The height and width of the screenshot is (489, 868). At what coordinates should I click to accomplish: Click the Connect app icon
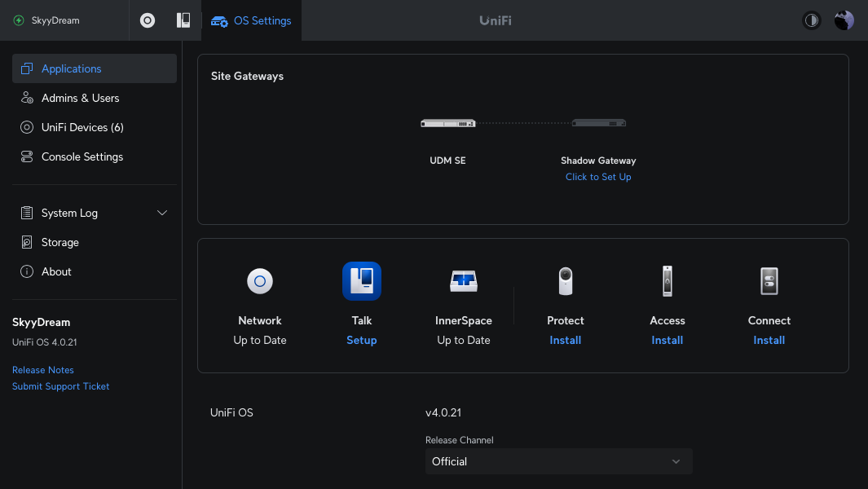(x=769, y=282)
